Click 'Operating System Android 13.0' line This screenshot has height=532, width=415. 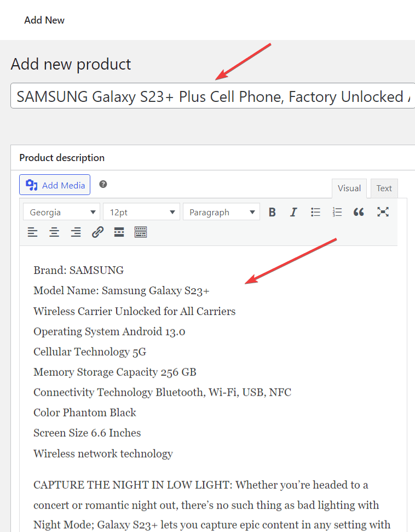(109, 331)
